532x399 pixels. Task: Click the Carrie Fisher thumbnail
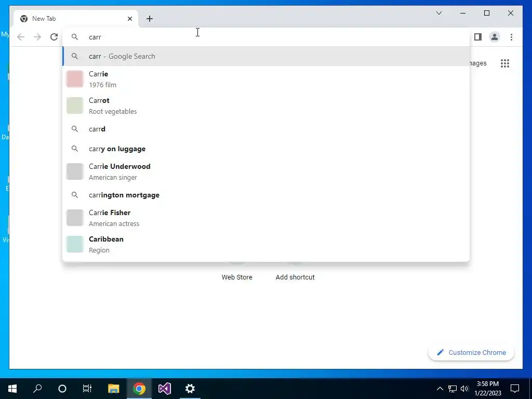pos(75,218)
